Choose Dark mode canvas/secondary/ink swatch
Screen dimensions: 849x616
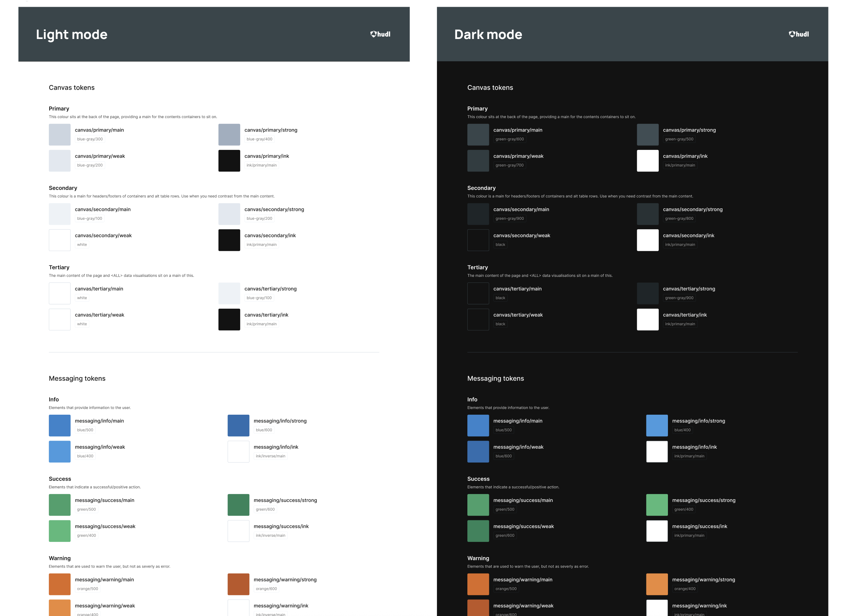click(x=648, y=240)
